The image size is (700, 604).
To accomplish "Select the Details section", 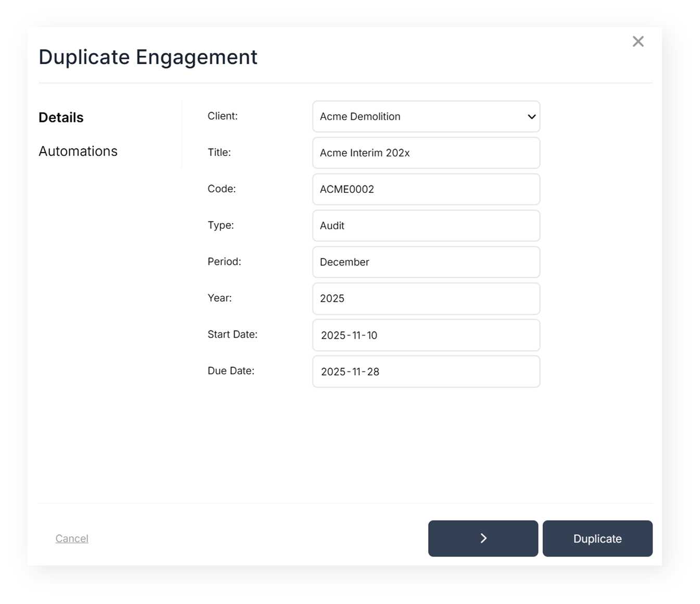I will tap(61, 117).
